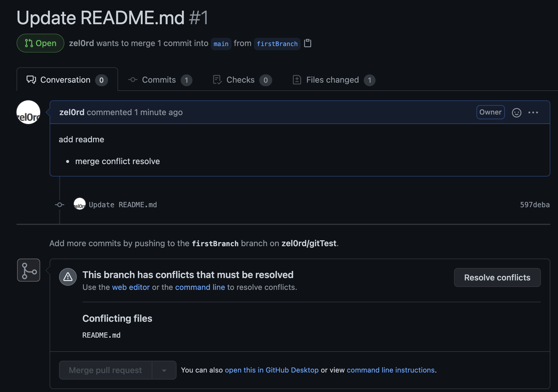Click the 'merge conflict resolve' bullet text
Image resolution: width=558 pixels, height=392 pixels.
pos(118,161)
